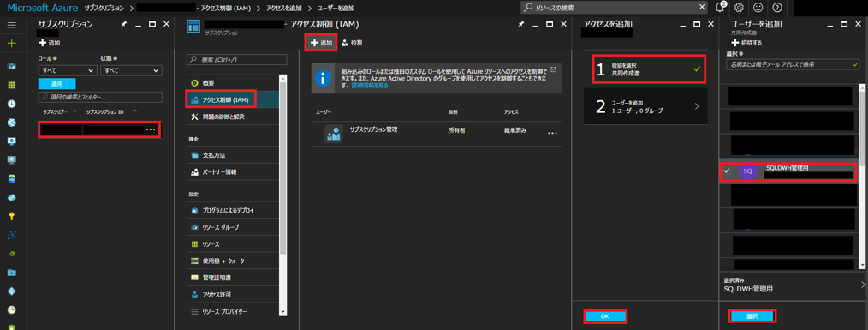Toggle the SQLDWH管理用 user checkmark
Viewport: 868px width, 330px height.
(727, 171)
